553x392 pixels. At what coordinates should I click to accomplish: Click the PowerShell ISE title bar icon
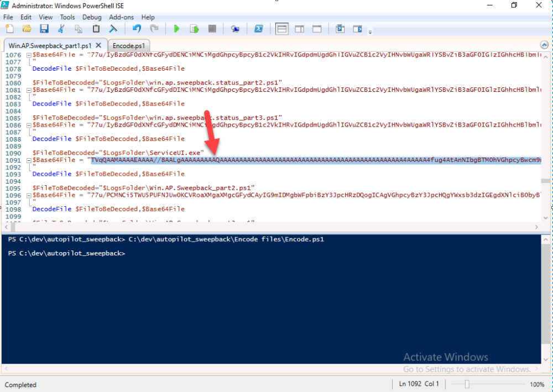[5, 5]
